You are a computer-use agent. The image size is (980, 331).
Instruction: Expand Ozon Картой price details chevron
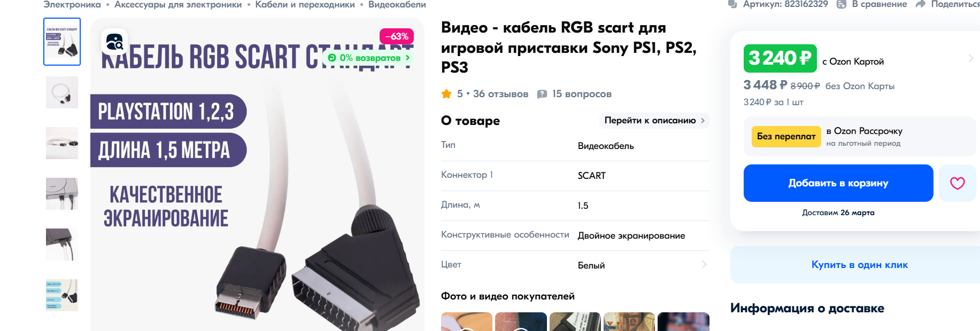[971, 58]
